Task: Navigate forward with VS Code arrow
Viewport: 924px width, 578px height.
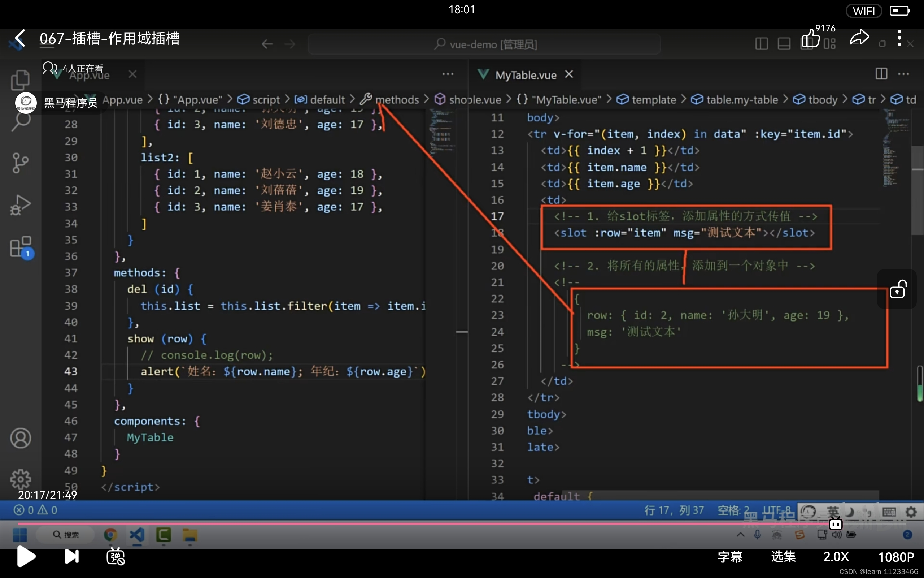Action: pos(290,44)
